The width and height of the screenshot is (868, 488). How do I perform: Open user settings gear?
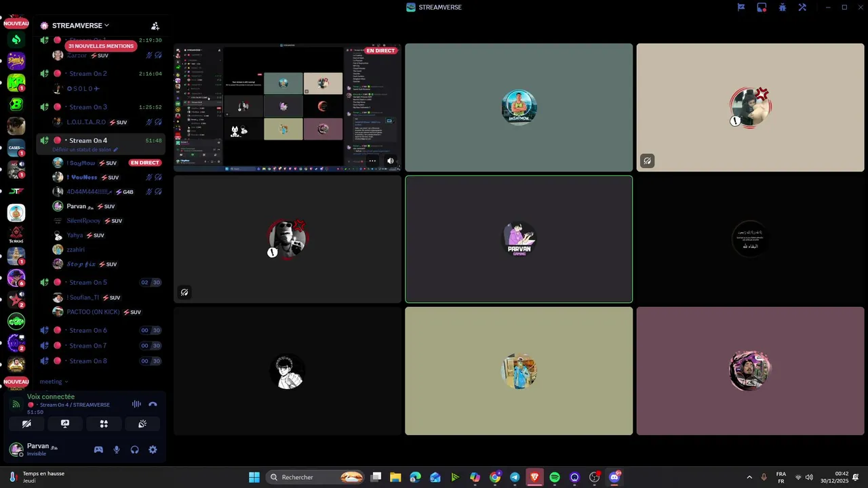[153, 449]
